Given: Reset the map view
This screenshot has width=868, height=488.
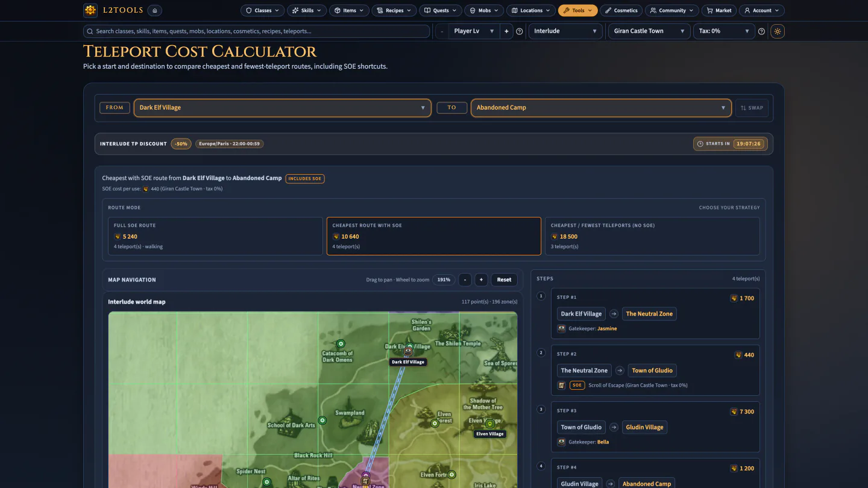Looking at the screenshot, I should click(x=504, y=280).
